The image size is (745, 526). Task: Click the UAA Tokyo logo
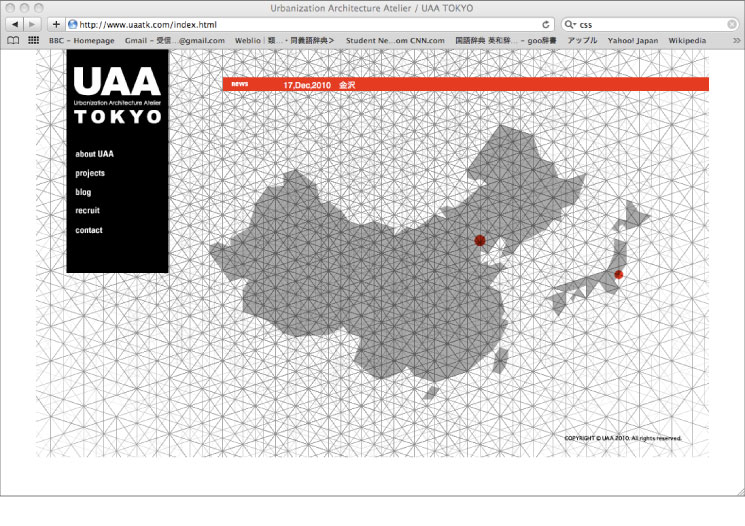click(x=117, y=95)
